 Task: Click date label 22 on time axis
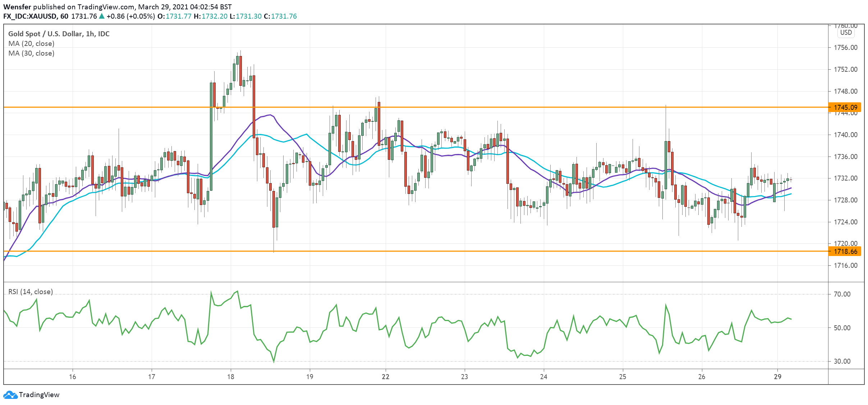pos(385,377)
